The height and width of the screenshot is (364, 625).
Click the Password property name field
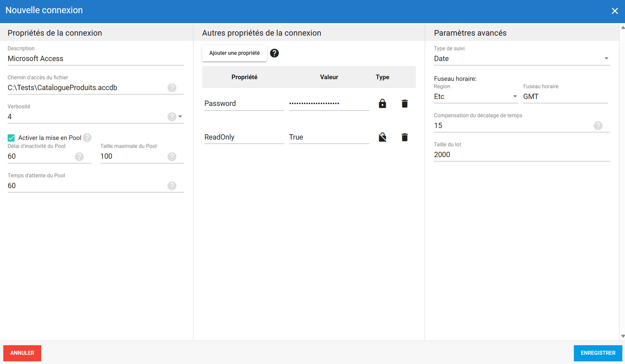click(244, 104)
